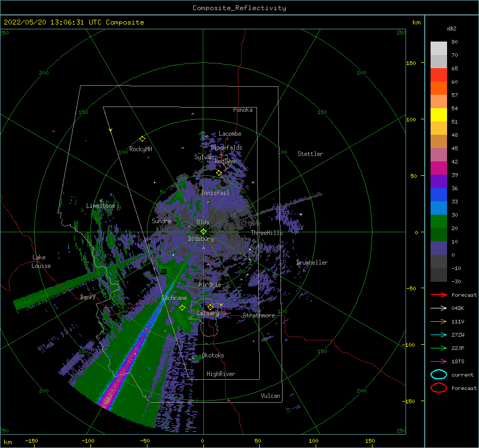Select the 33 dBZ blue swatch

point(439,208)
